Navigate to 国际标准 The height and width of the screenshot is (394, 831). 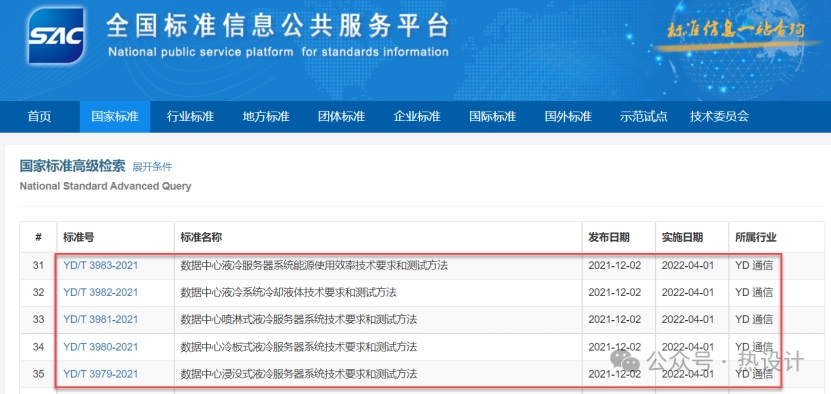click(492, 117)
